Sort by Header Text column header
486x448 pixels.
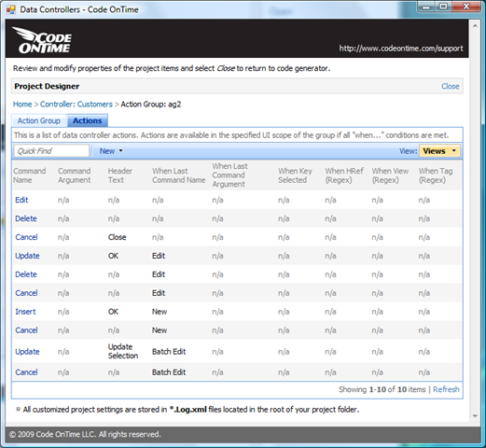click(x=120, y=175)
